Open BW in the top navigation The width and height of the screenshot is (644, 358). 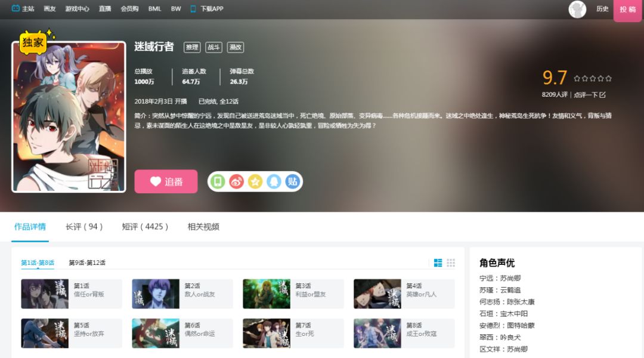pos(176,8)
